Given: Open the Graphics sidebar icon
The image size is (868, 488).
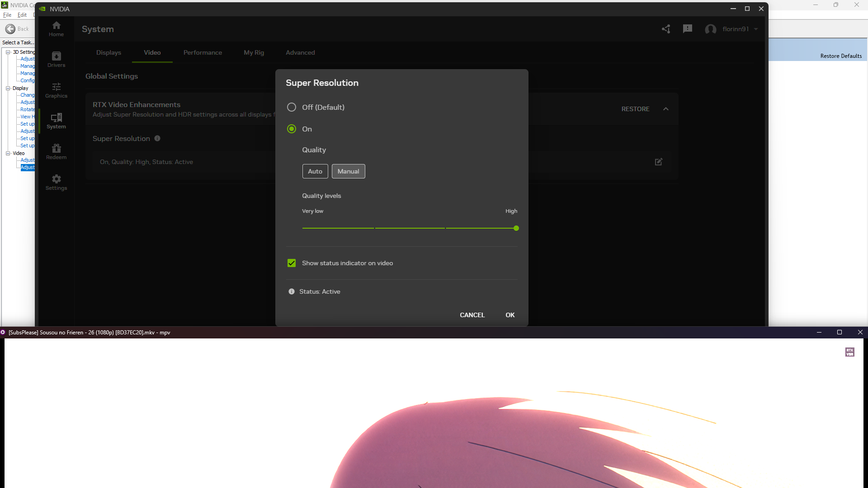Looking at the screenshot, I should [56, 90].
